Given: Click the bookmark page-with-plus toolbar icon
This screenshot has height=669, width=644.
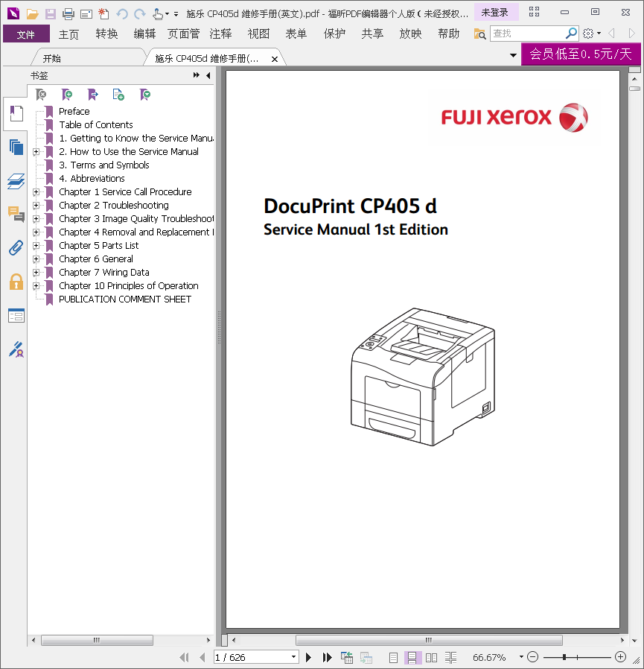Looking at the screenshot, I should [x=118, y=95].
